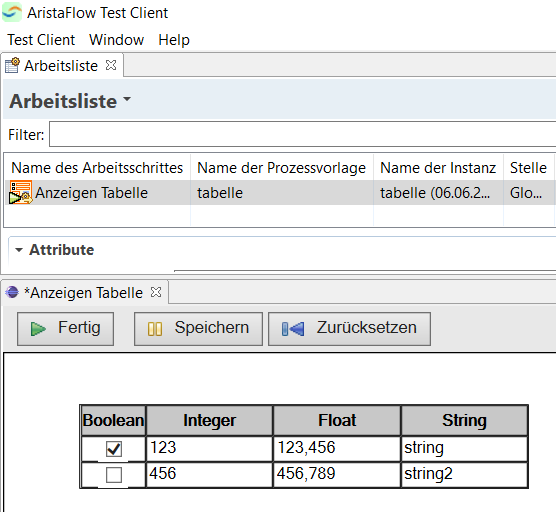Screen dimensions: 556x512
Task: Click the yellow pause icon on Speichern
Action: (x=155, y=329)
